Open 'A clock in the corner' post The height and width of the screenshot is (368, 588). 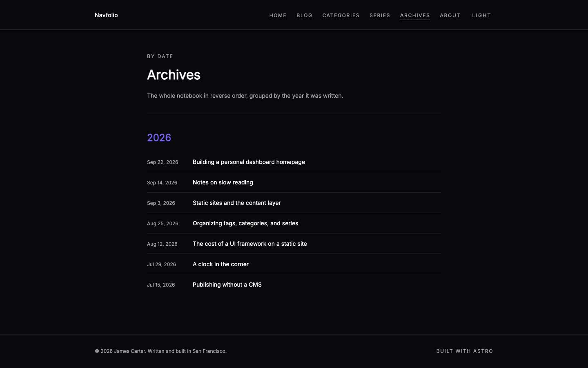click(220, 264)
